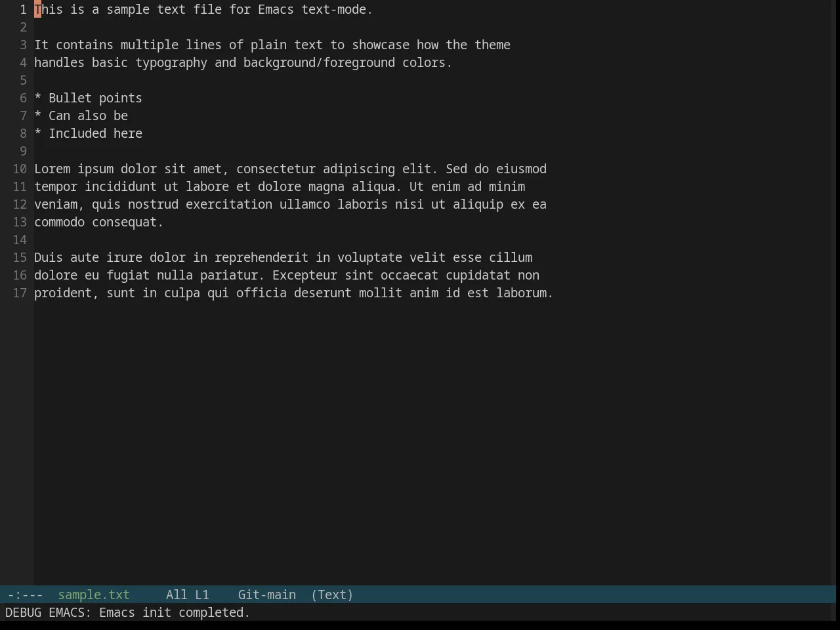840x630 pixels.
Task: Click the word 'laborum.' at end of line 17
Action: [x=525, y=293]
